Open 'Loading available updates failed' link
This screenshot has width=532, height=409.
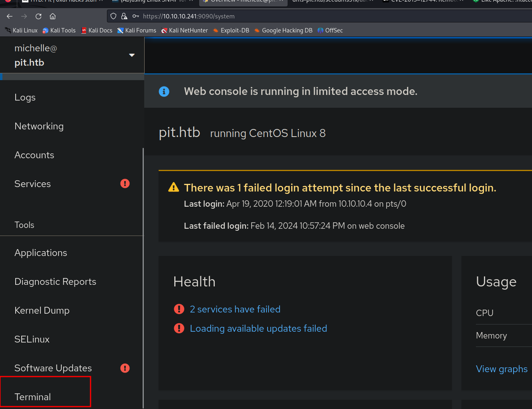coord(258,328)
